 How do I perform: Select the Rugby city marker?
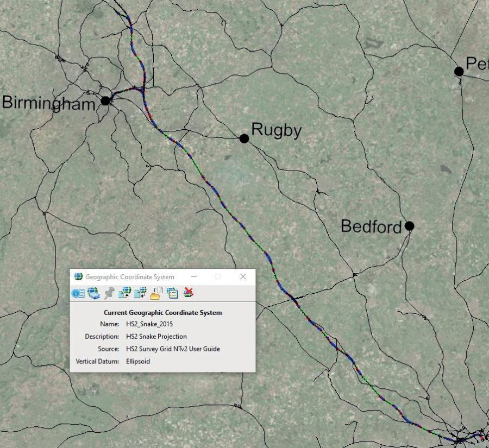click(x=244, y=138)
